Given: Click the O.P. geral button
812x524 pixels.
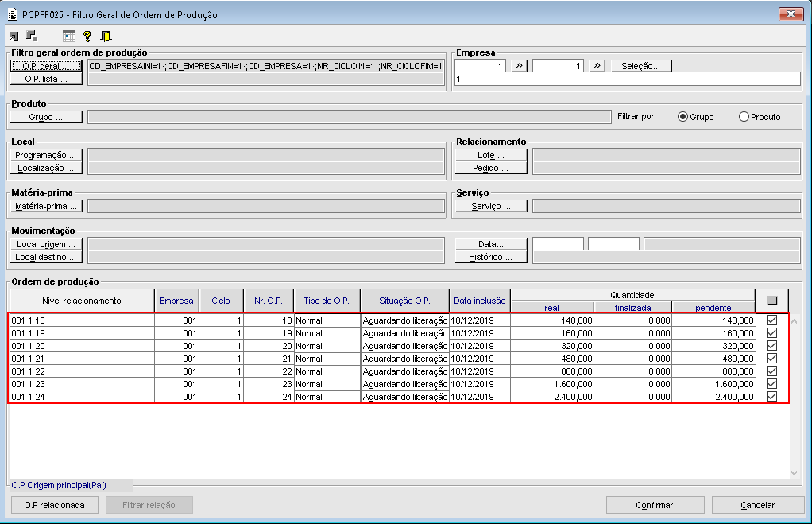Looking at the screenshot, I should [x=46, y=66].
